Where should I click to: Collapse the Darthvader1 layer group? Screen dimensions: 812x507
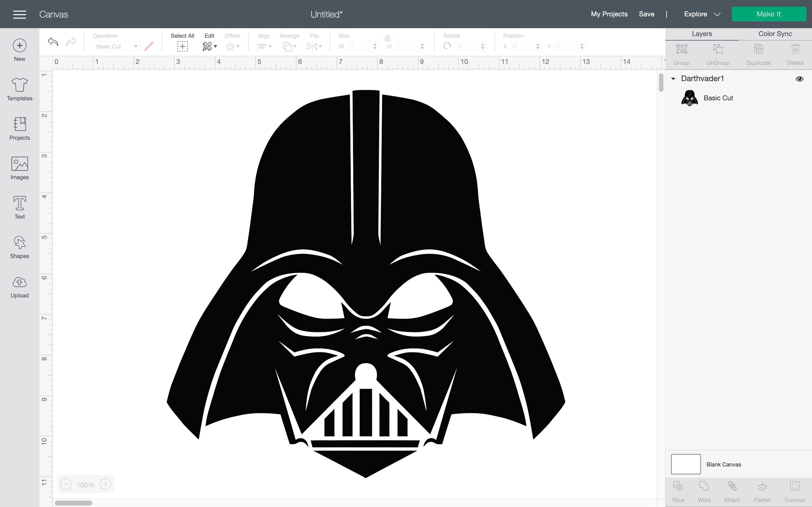(x=674, y=79)
